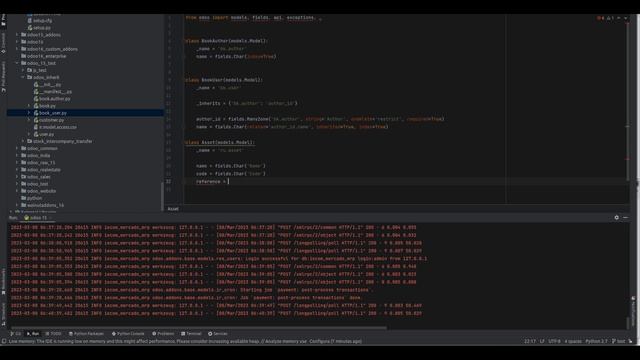Viewport: 640px width, 360px height.
Task: Change the 4 spaces indent setting
Action: coord(573,341)
